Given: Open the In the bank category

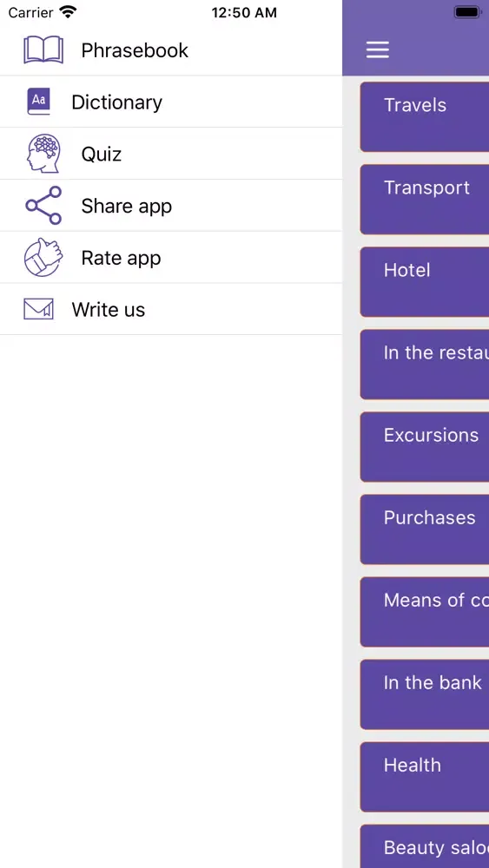Looking at the screenshot, I should coord(425,694).
